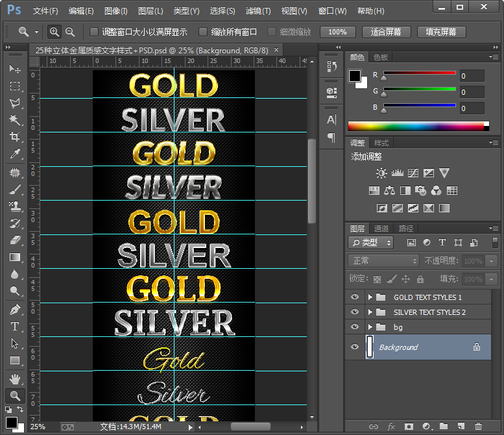The width and height of the screenshot is (504, 435).
Task: Click the zoom out magnifier icon
Action: (70, 32)
